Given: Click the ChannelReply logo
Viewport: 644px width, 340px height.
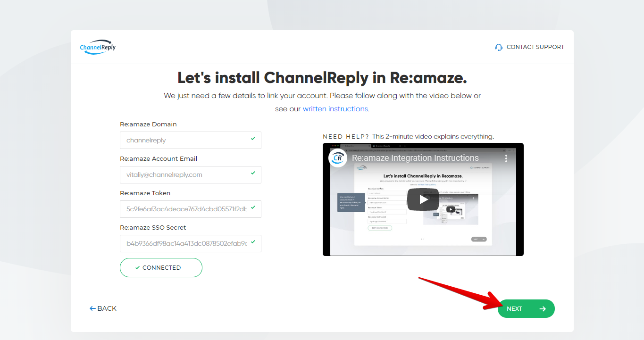Looking at the screenshot, I should click(x=98, y=47).
